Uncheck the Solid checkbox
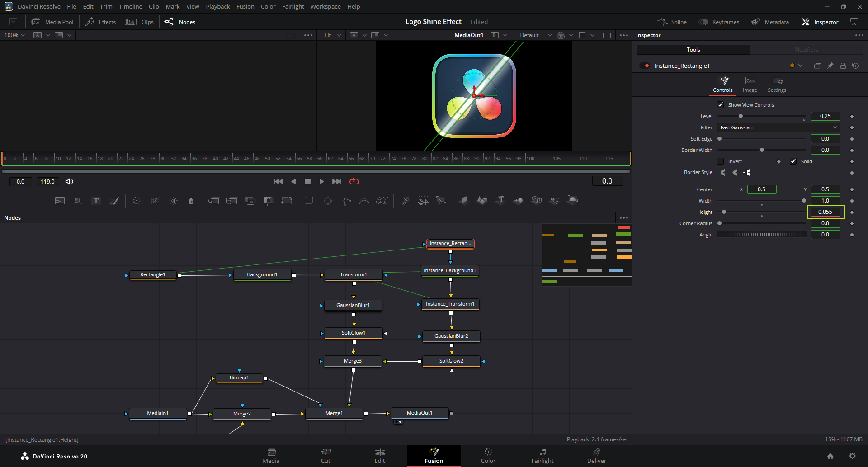Image resolution: width=868 pixels, height=467 pixels. [793, 161]
